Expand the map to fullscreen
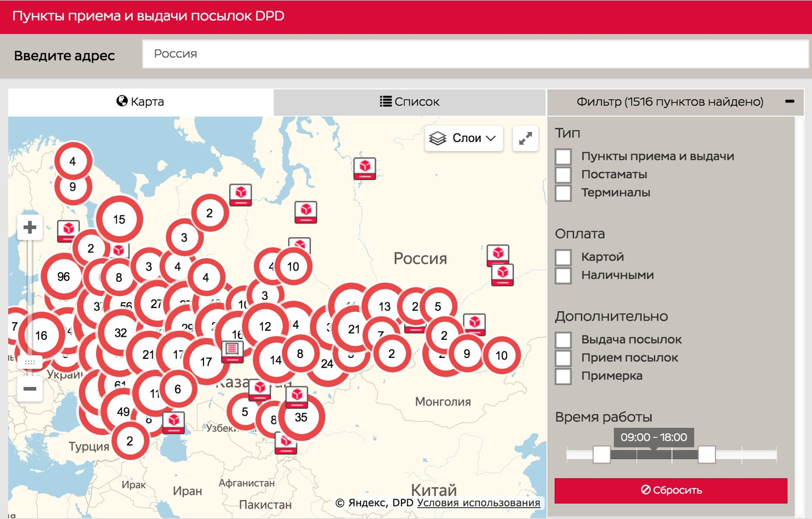812x519 pixels. [x=525, y=138]
